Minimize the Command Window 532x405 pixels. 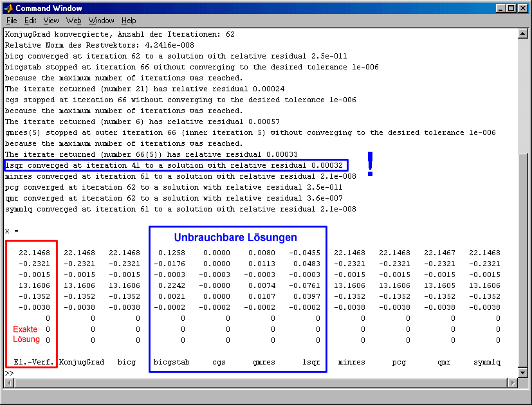[499, 8]
